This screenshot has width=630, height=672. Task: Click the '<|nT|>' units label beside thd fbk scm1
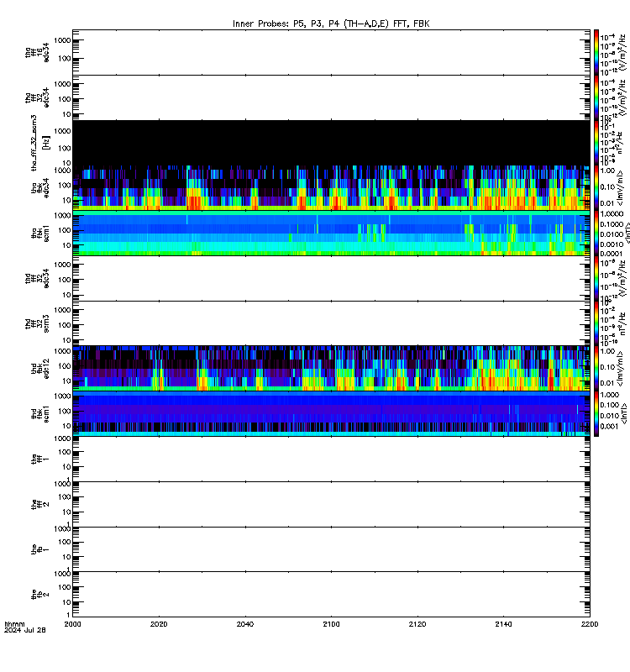626,414
